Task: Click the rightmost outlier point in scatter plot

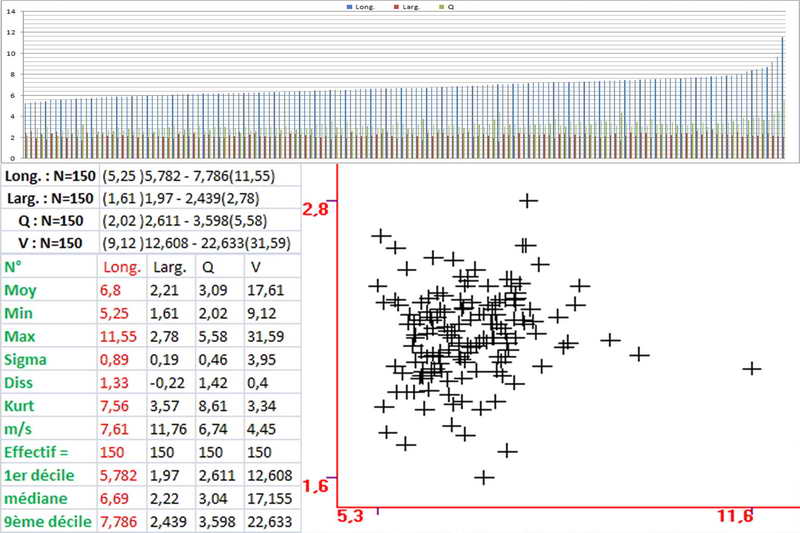Action: [751, 369]
